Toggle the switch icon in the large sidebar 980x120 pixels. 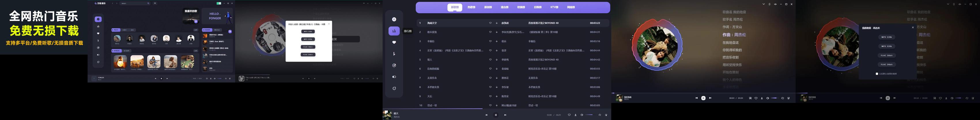click(x=394, y=77)
